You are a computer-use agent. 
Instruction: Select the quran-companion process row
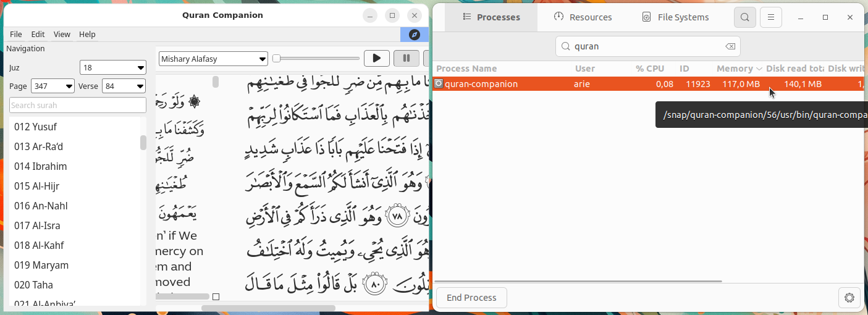tap(649, 84)
